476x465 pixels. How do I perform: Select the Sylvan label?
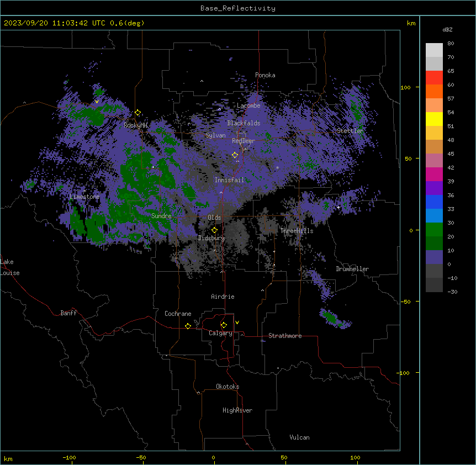(x=215, y=135)
